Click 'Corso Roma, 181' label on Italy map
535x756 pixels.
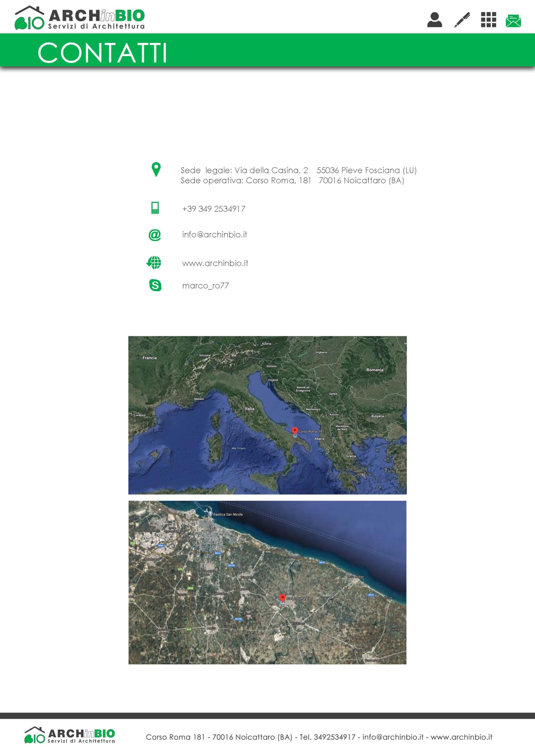[x=311, y=431]
